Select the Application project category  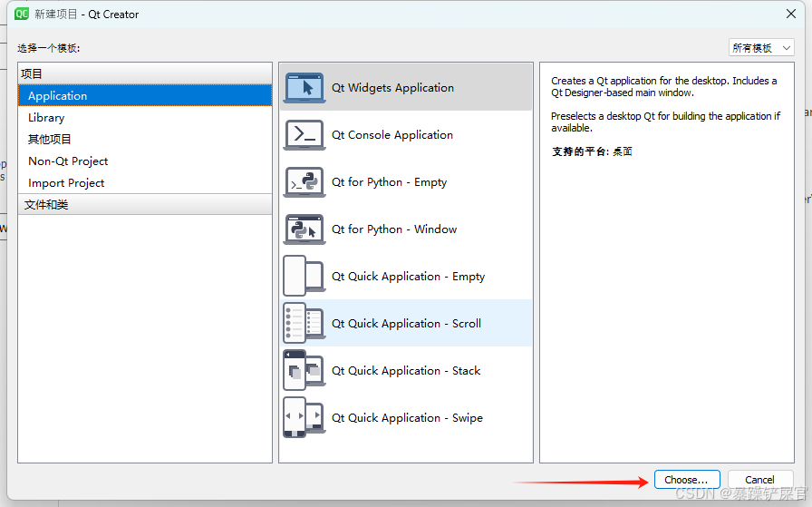pos(145,96)
